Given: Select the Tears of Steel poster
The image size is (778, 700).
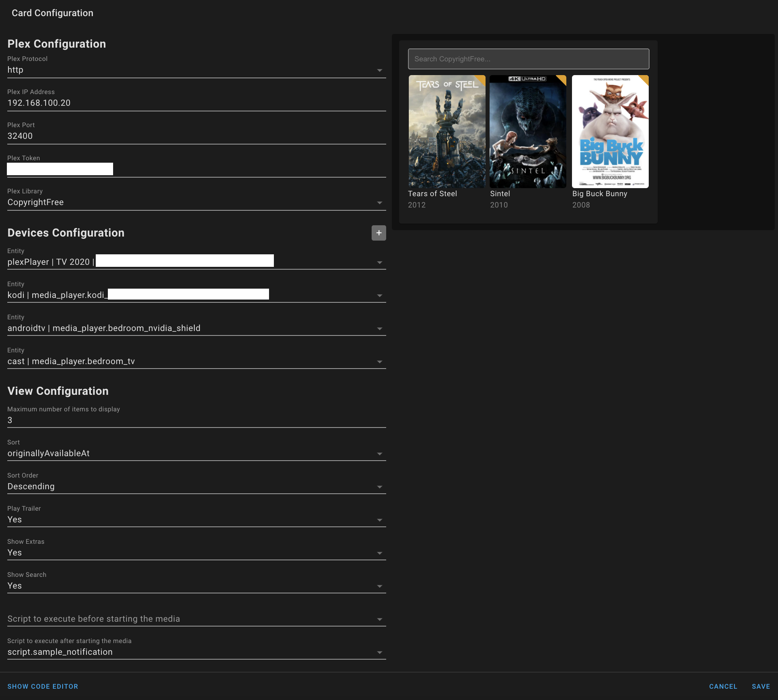Looking at the screenshot, I should (x=447, y=132).
